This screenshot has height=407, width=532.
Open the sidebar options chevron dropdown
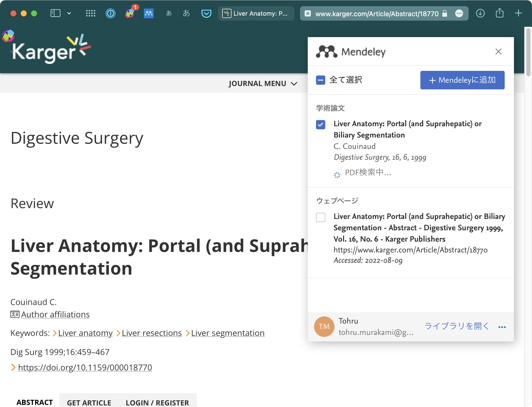pos(69,13)
